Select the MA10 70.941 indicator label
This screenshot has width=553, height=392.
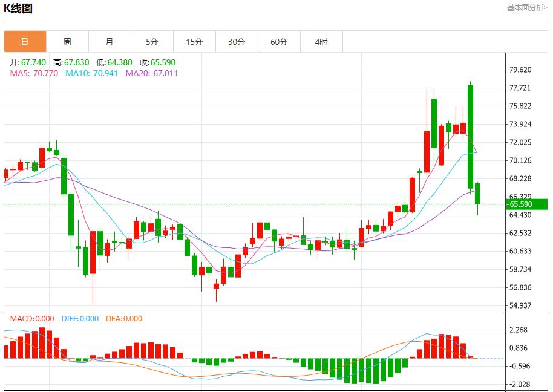92,73
